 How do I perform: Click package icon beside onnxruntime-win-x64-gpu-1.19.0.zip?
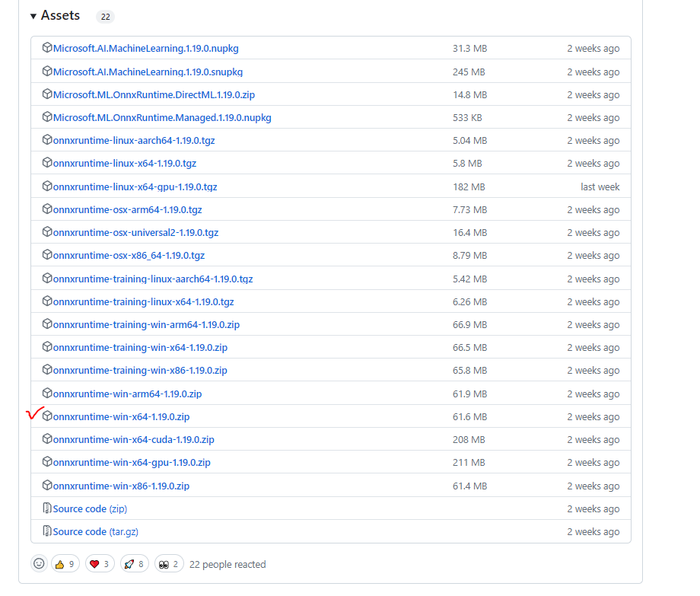point(47,461)
